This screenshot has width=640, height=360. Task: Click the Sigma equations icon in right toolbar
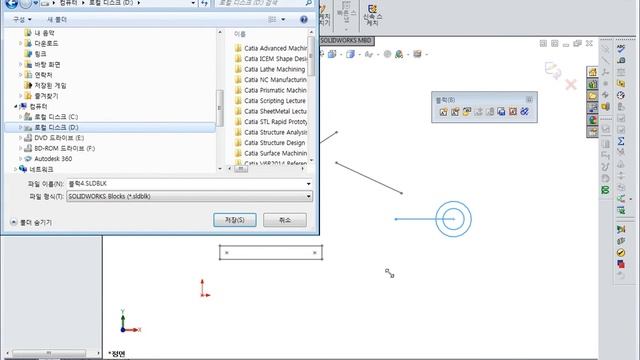(x=621, y=141)
